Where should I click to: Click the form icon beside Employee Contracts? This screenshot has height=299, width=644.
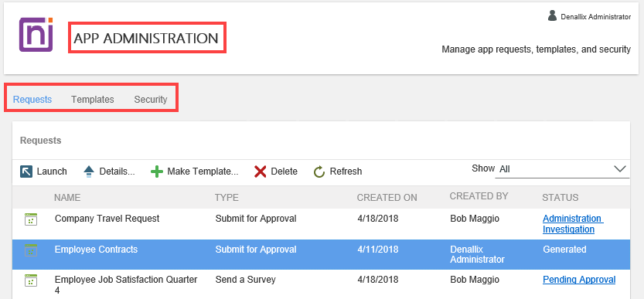coord(31,250)
